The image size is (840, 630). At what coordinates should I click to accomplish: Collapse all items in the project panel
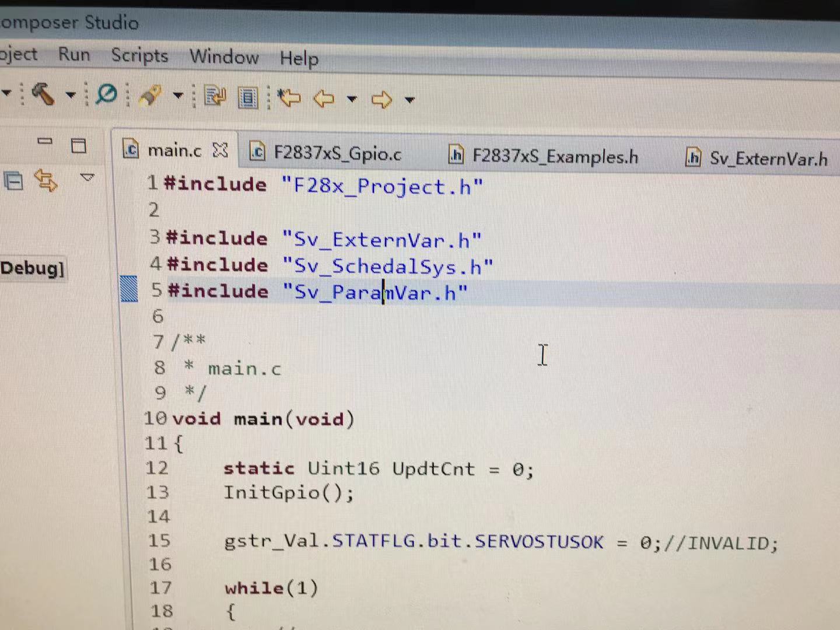pyautogui.click(x=13, y=181)
